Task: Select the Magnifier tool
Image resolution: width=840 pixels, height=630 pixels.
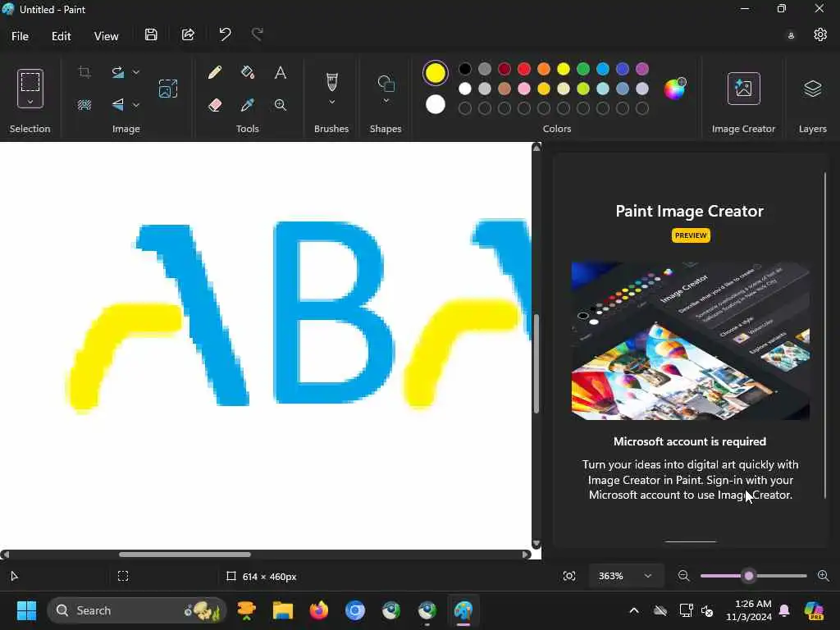Action: pyautogui.click(x=281, y=105)
